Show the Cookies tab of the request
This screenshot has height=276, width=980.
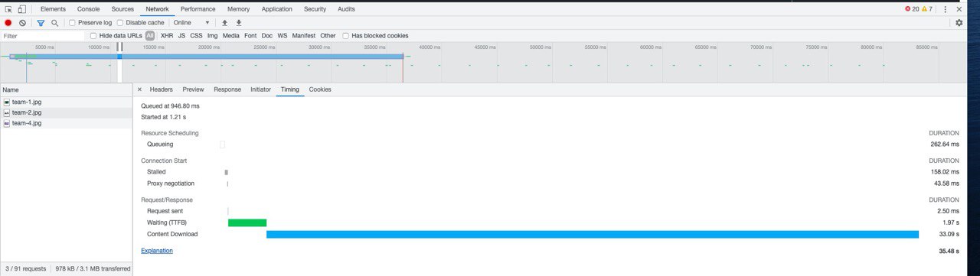(320, 89)
